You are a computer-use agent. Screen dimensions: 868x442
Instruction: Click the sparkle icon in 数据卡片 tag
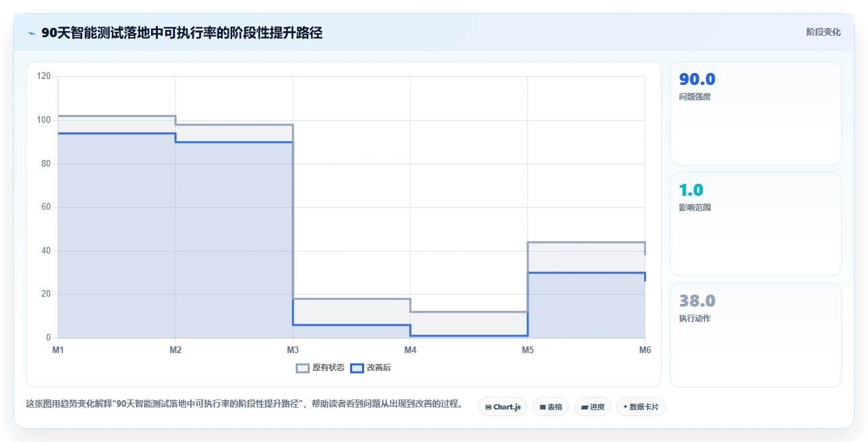(625, 407)
